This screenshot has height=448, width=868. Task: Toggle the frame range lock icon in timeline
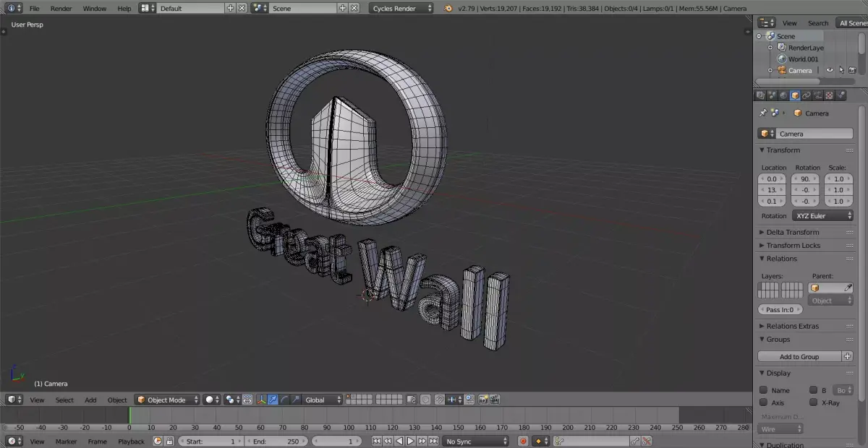[170, 441]
